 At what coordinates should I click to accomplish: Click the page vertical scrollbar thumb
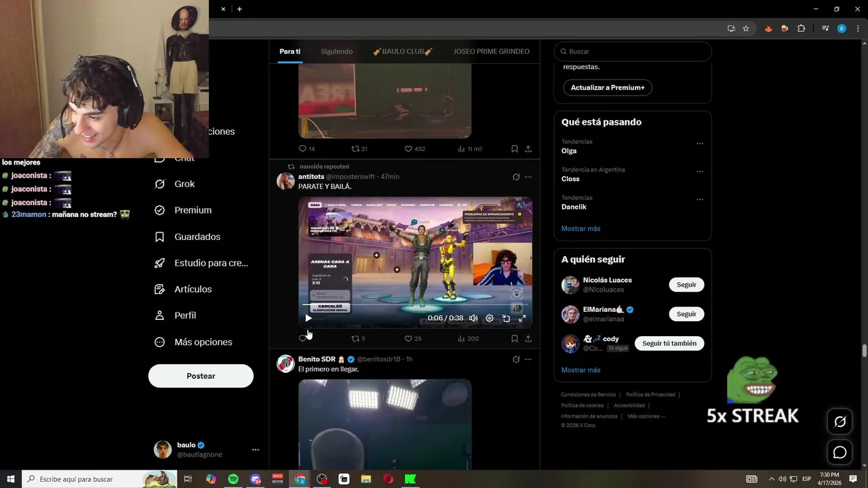pos(864,350)
